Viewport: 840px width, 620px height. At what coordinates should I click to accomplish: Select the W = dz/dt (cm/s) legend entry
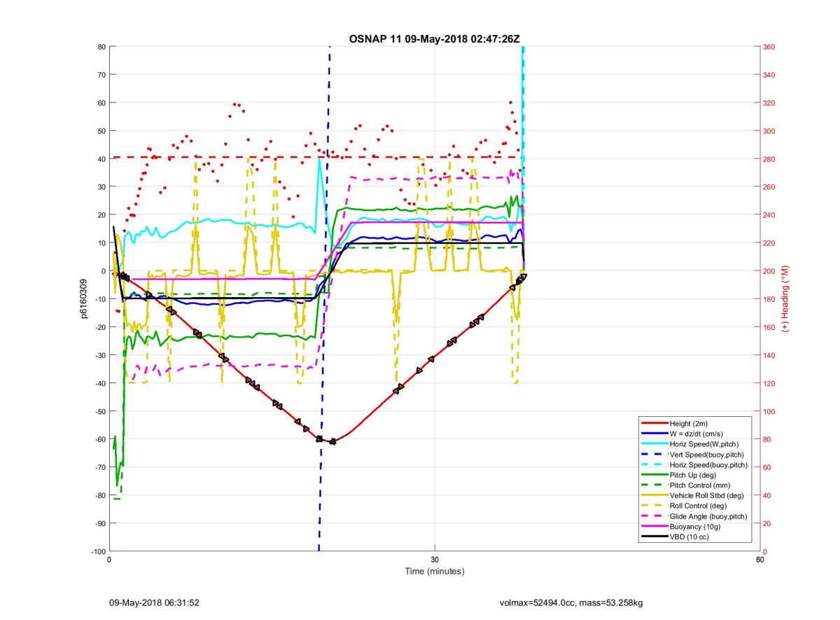click(x=694, y=434)
